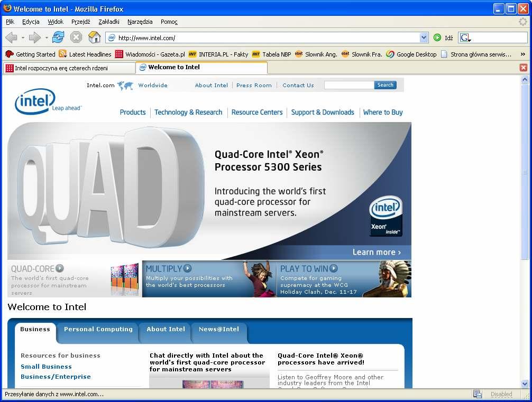The height and width of the screenshot is (402, 532).
Task: Click the status bar page info icon
Action: (x=478, y=394)
